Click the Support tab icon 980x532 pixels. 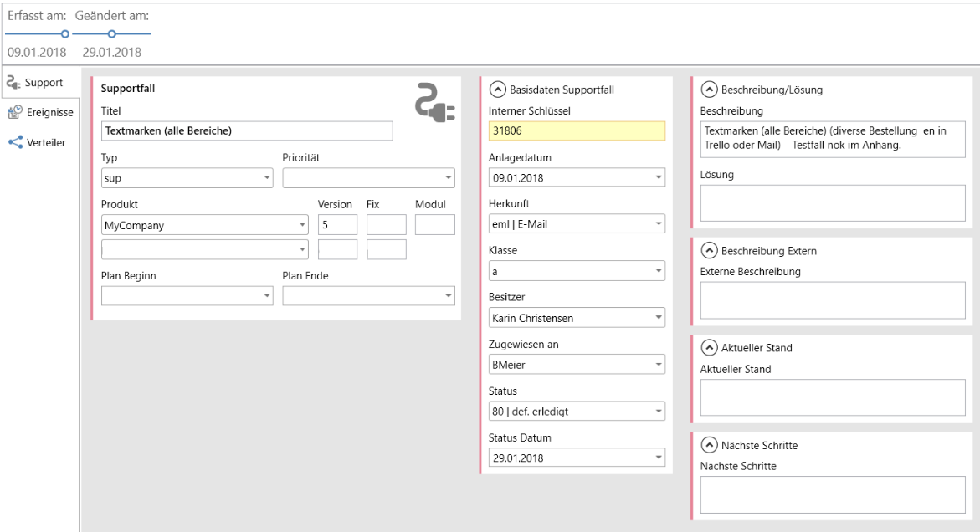pos(13,83)
